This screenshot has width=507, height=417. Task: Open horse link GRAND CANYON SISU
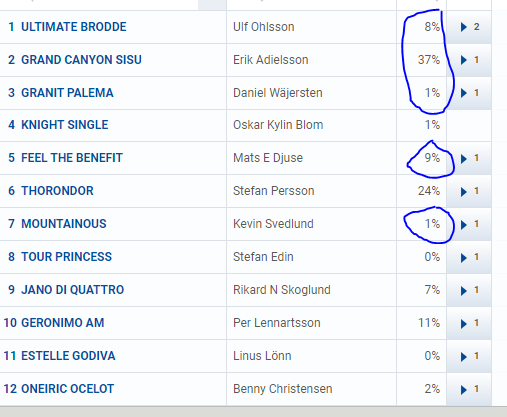point(81,60)
